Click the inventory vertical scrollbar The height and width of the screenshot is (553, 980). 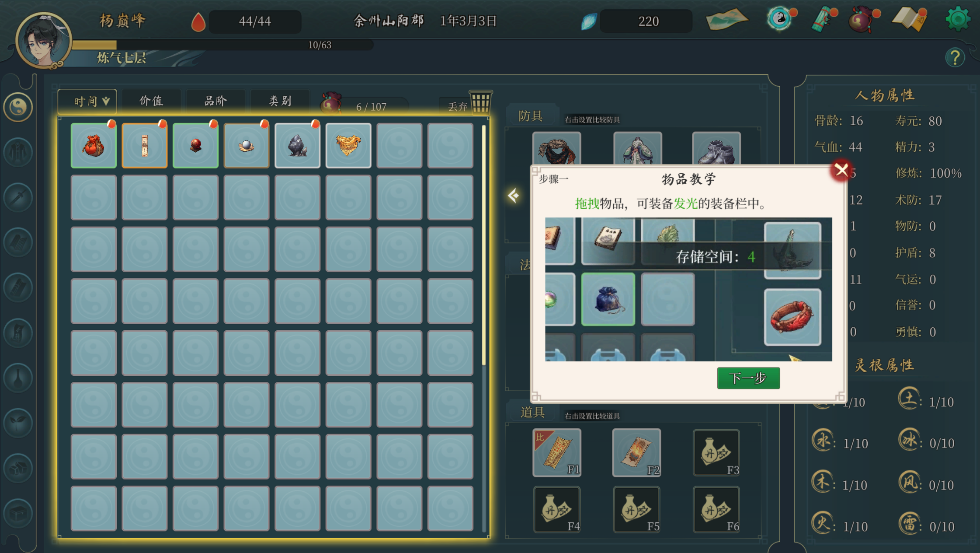point(484,245)
